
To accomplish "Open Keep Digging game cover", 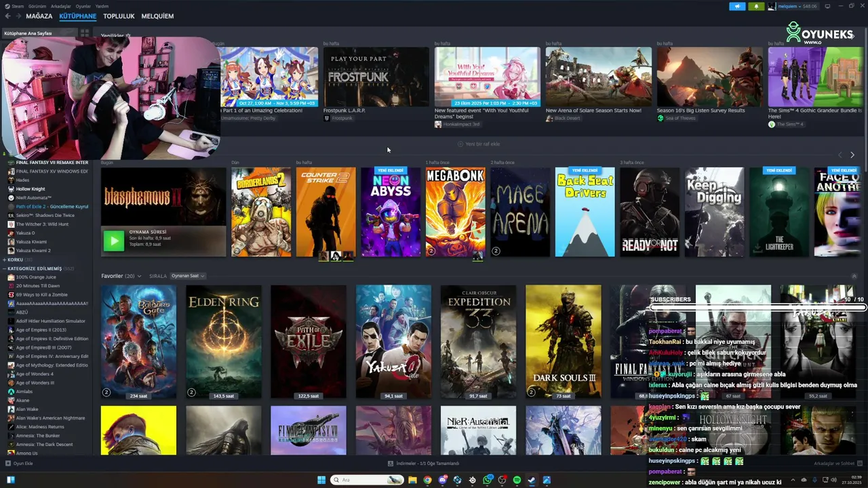I will click(715, 212).
